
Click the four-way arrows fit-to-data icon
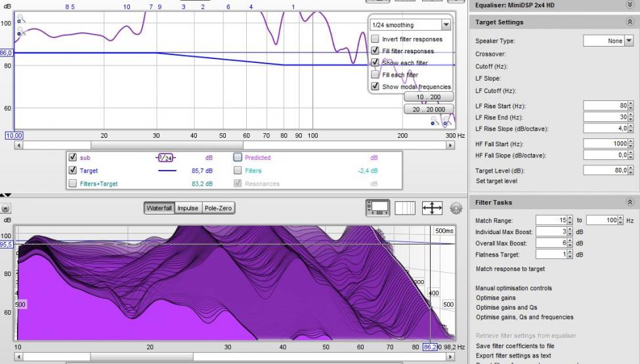pyautogui.click(x=432, y=209)
